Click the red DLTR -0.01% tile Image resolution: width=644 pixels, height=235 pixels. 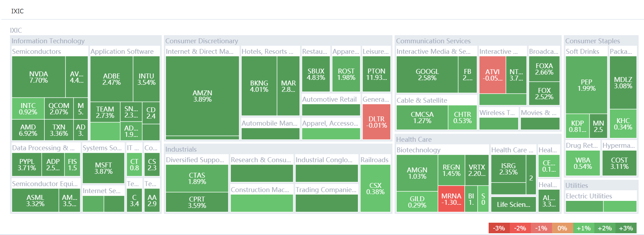(376, 122)
